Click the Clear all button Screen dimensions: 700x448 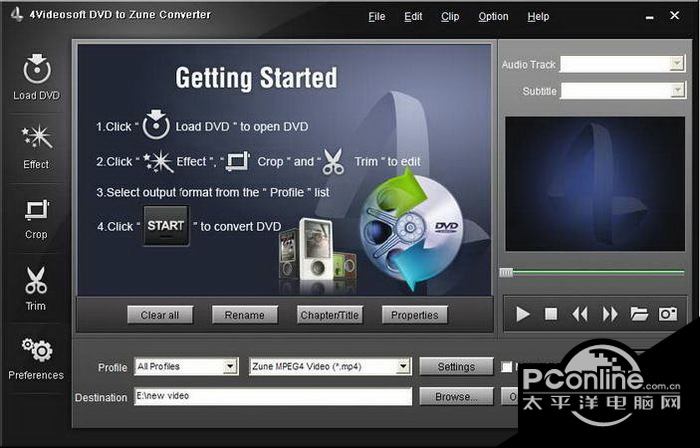click(x=160, y=315)
